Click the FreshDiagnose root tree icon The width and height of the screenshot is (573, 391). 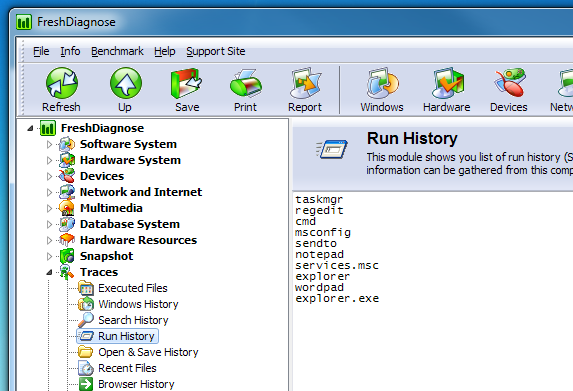click(x=48, y=128)
